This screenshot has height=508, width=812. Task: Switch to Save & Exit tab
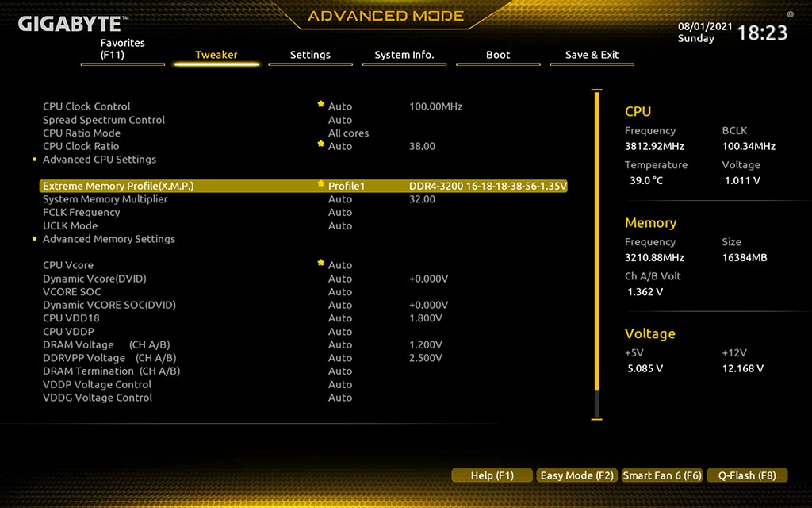592,55
